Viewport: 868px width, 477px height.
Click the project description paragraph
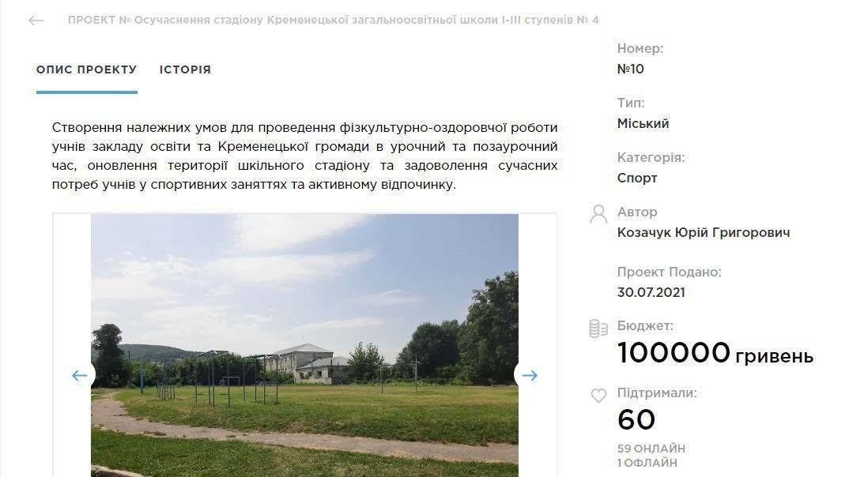pos(304,156)
